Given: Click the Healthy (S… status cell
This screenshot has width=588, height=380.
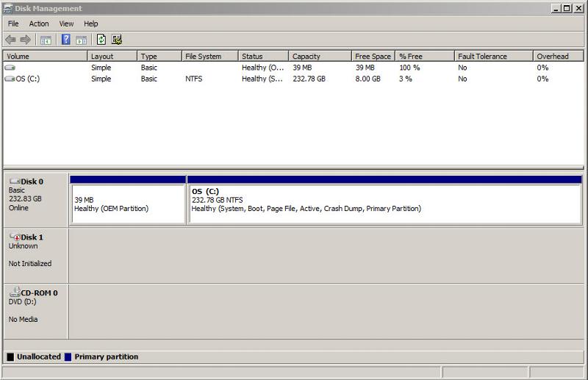Looking at the screenshot, I should [262, 79].
